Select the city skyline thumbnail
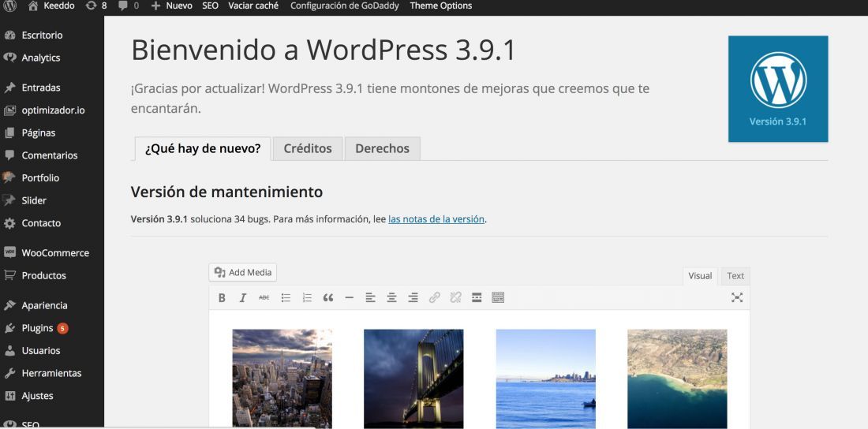The image size is (868, 429). coord(282,379)
